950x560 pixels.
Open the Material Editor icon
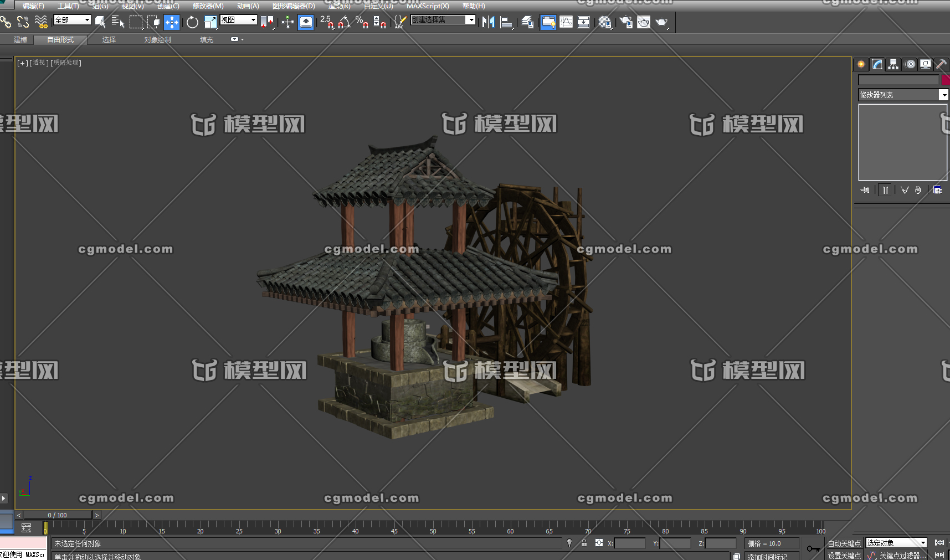click(x=605, y=22)
